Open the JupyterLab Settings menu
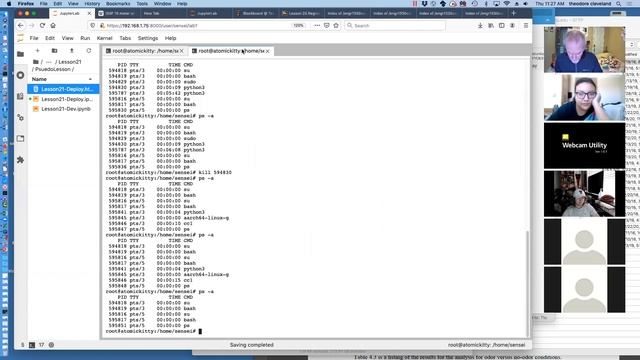Image resolution: width=640 pixels, height=360 pixels. [x=148, y=38]
